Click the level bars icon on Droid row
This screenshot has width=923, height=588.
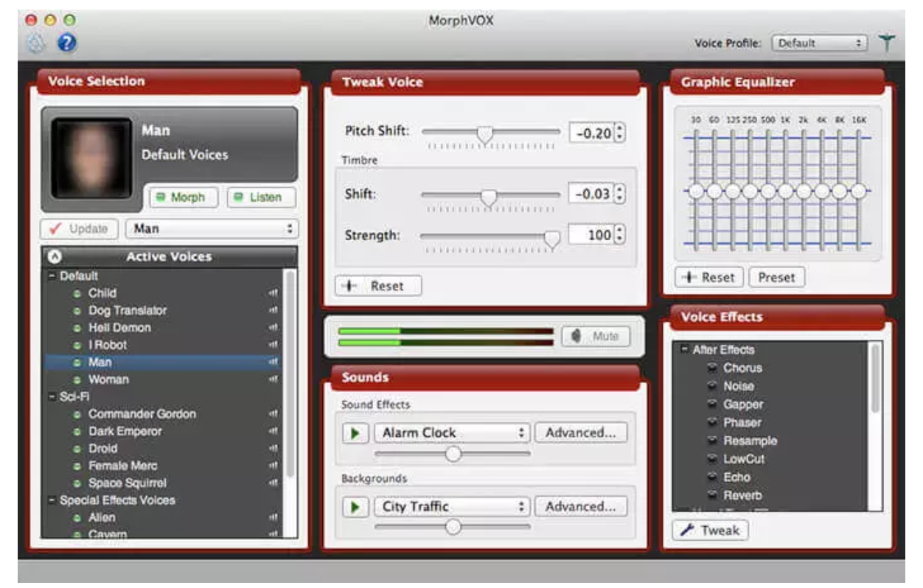point(274,449)
